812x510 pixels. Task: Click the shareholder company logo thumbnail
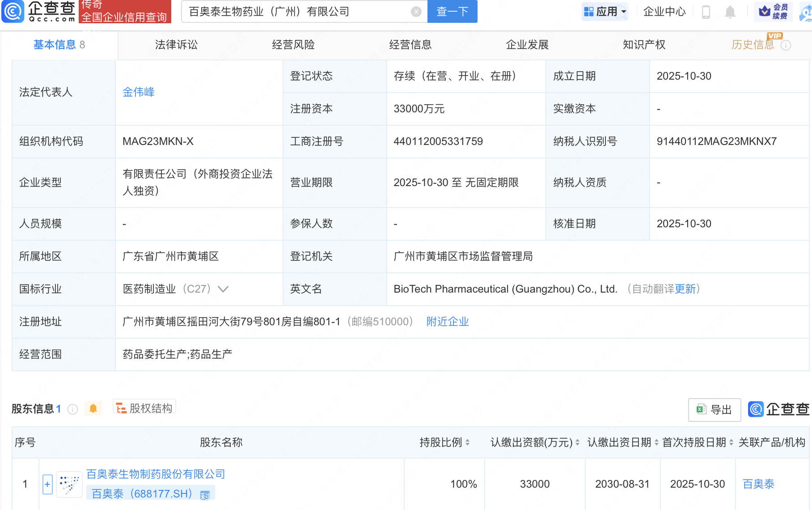coord(69,484)
